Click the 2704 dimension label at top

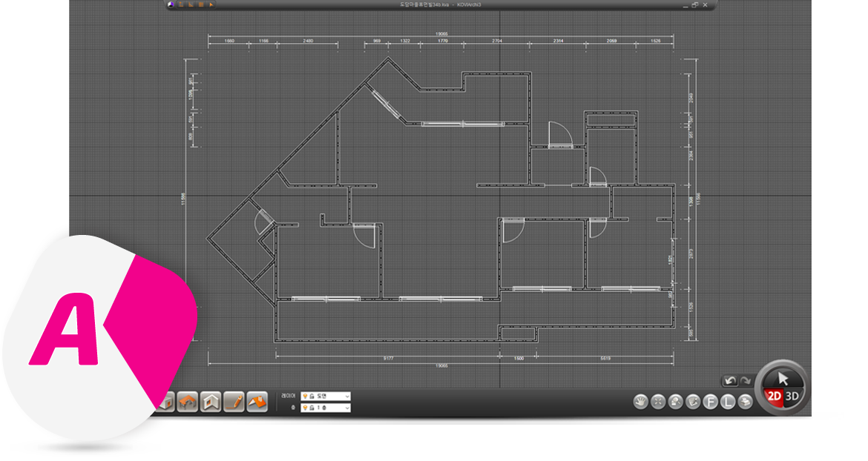[497, 41]
